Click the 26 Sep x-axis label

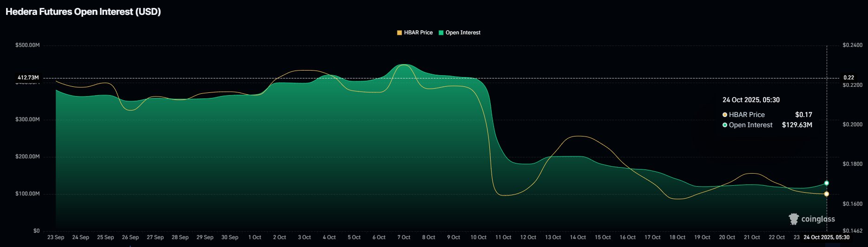pos(130,237)
